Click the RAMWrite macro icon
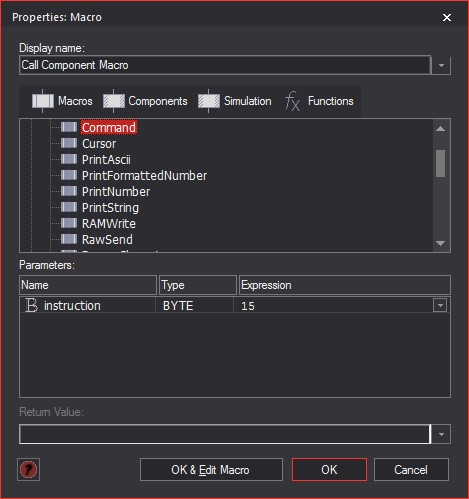469x499 pixels. click(69, 223)
